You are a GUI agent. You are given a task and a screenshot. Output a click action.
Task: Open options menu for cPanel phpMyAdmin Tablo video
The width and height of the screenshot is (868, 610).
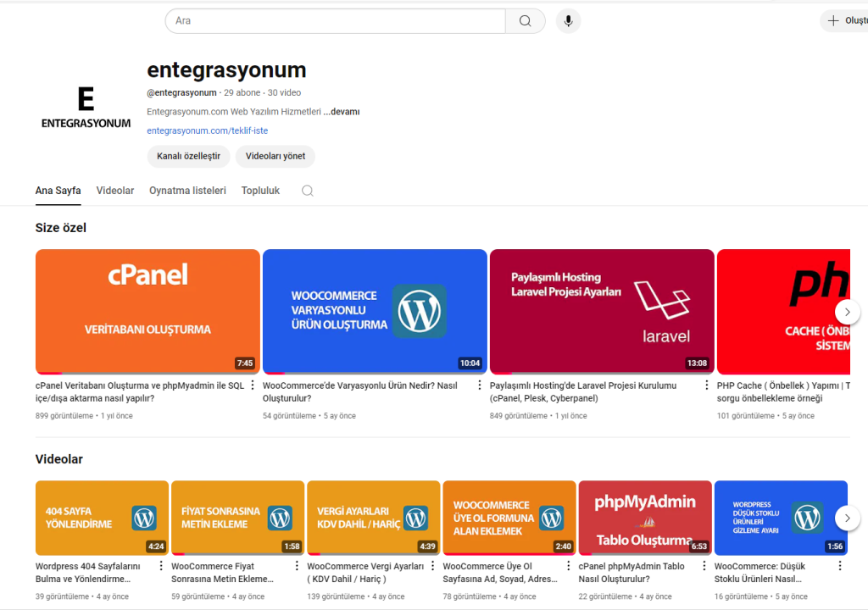coord(704,566)
